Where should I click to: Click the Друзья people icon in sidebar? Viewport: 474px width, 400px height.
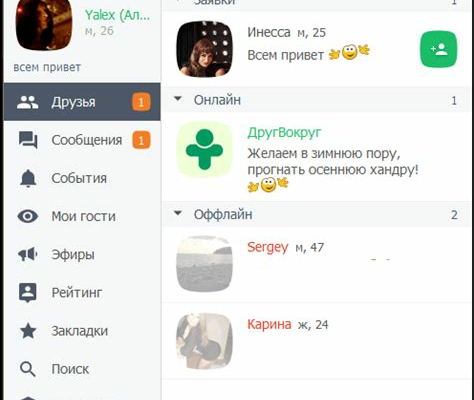click(28, 102)
